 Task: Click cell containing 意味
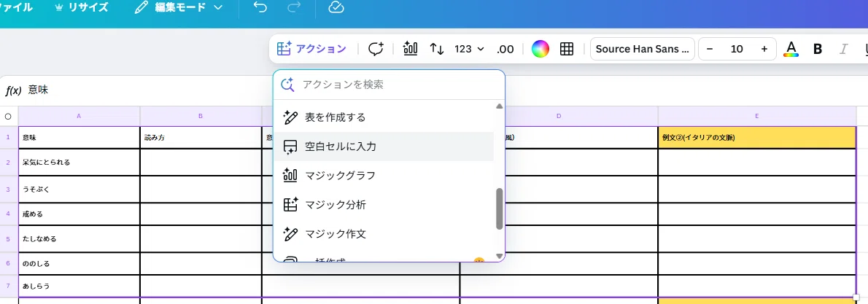point(80,137)
